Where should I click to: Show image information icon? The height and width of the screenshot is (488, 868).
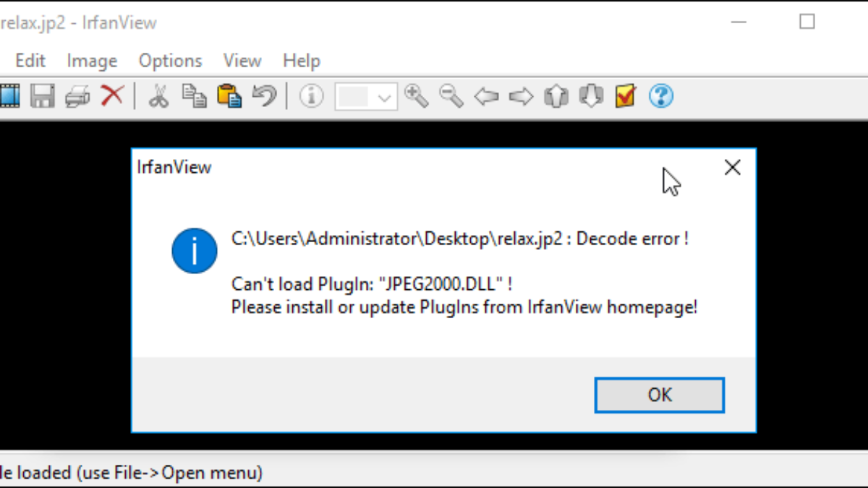tap(311, 95)
